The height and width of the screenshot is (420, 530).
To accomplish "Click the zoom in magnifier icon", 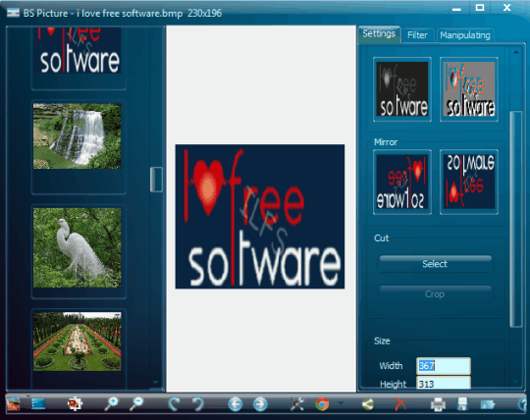I will tap(111, 403).
